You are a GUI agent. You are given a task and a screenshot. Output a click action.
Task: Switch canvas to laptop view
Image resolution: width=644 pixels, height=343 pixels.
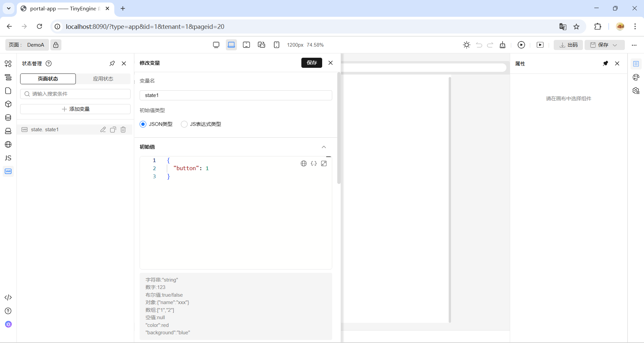[231, 45]
